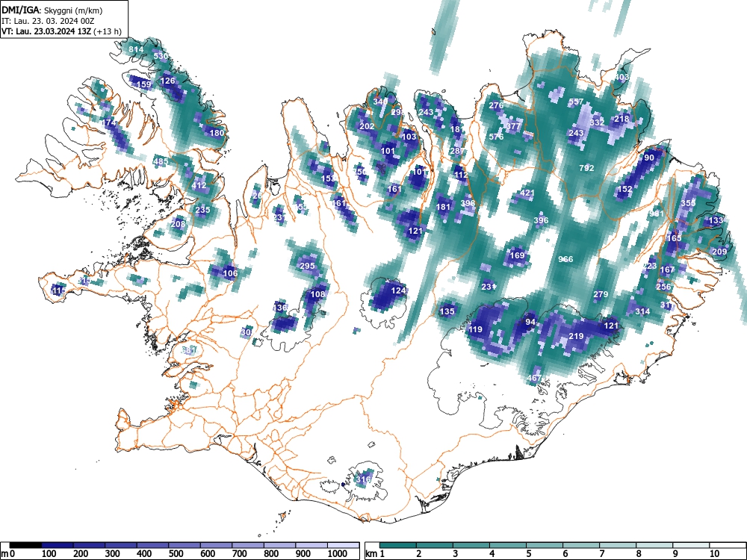The image size is (747, 560).
Task: Click the visibility value '295'
Action: click(307, 266)
